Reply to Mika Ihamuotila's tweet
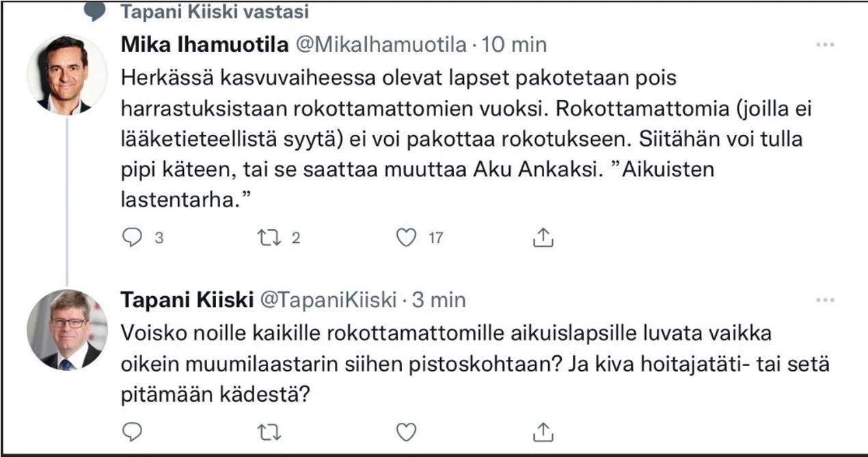This screenshot has height=457, width=868. pos(132,237)
